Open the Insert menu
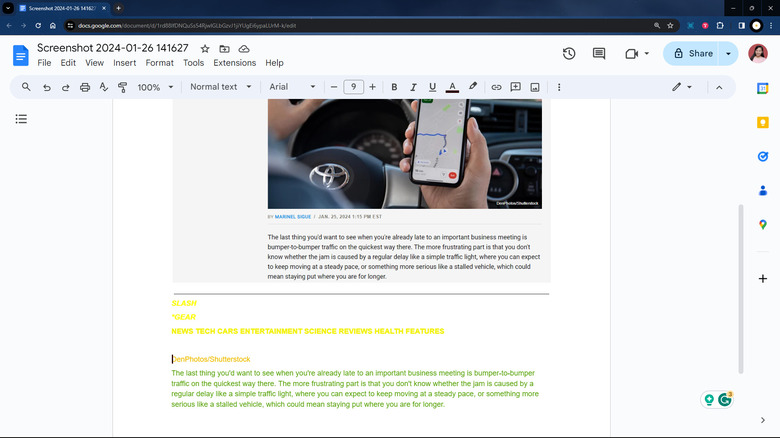This screenshot has height=438, width=780. tap(125, 63)
